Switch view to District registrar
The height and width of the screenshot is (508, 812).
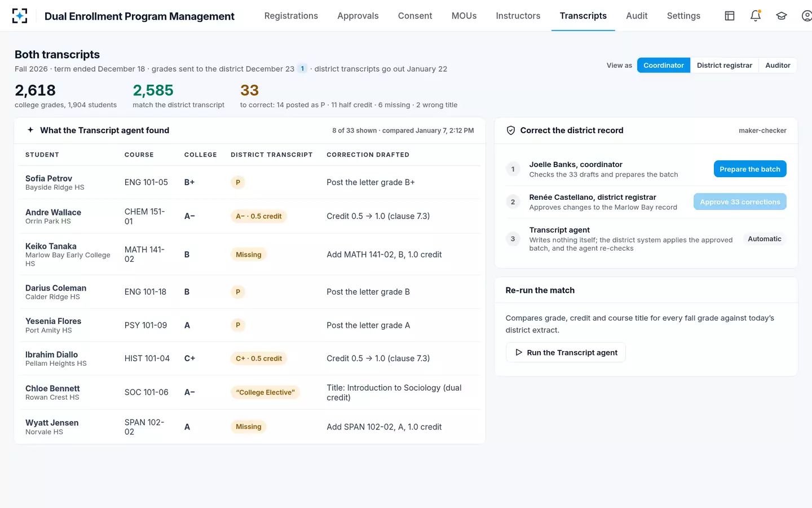pyautogui.click(x=725, y=65)
